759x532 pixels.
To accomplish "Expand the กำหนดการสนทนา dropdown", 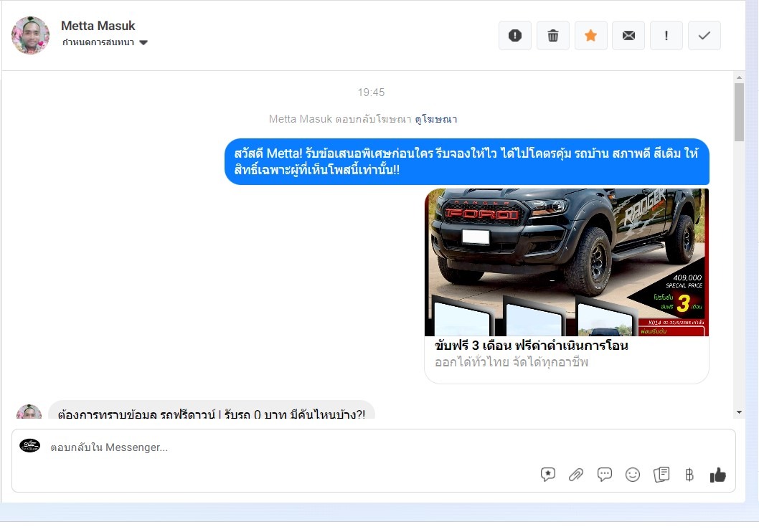I will click(105, 42).
